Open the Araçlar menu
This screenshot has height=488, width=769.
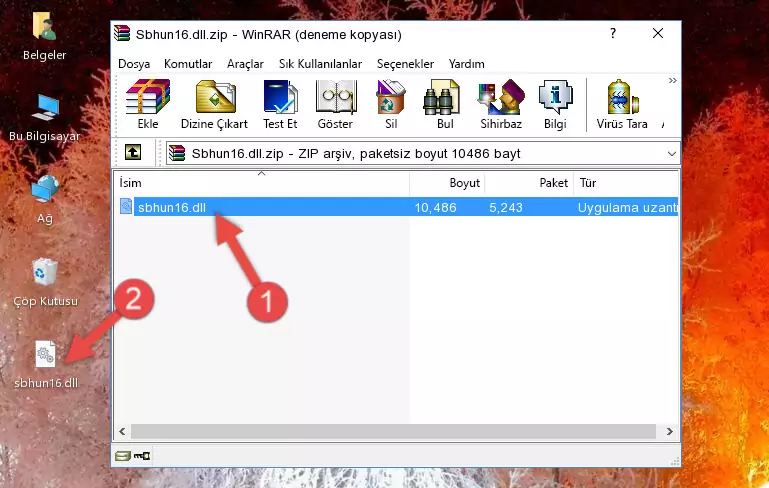pos(245,64)
